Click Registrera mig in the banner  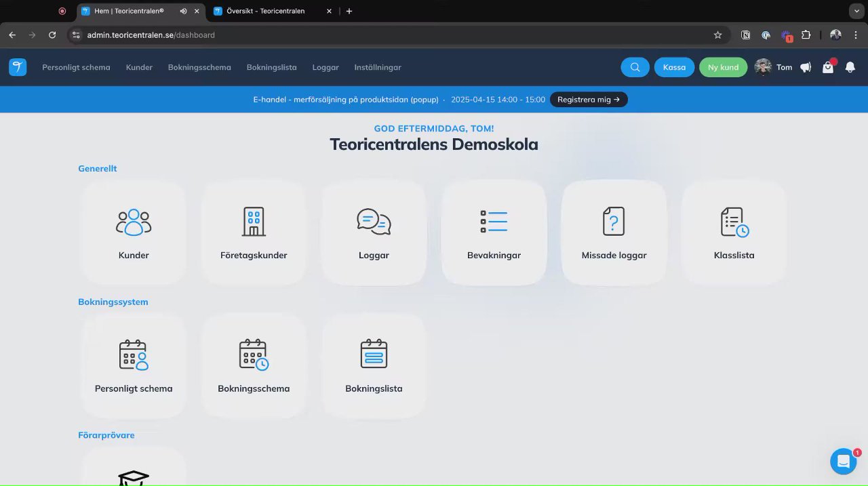[x=589, y=100]
